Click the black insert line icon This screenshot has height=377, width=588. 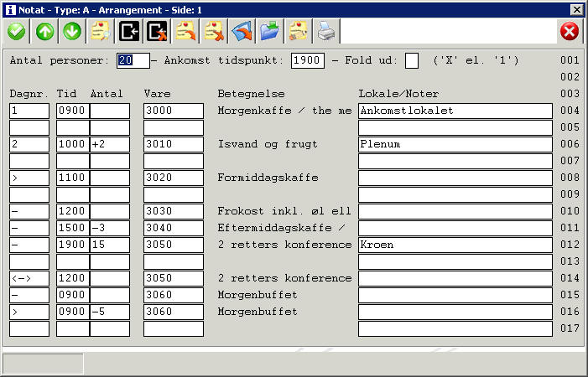click(129, 32)
